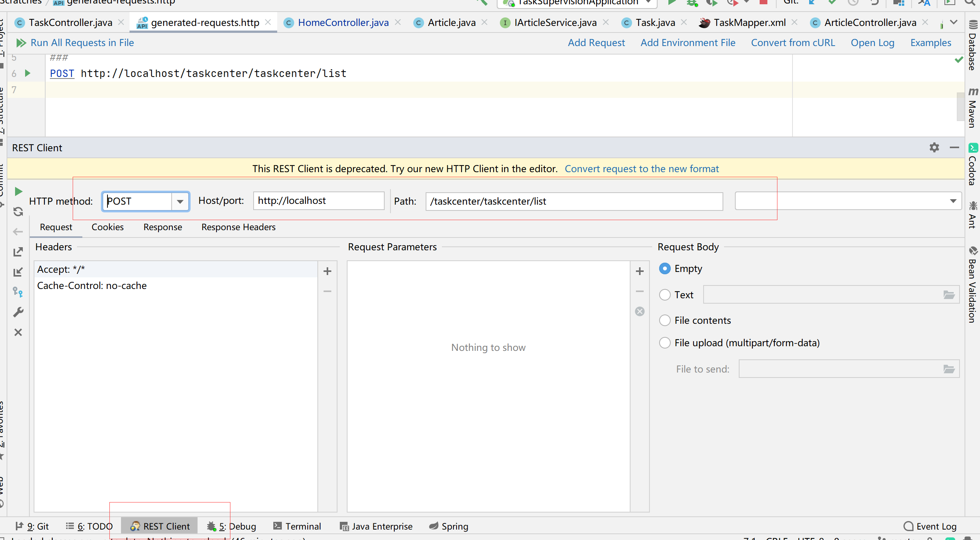Select File upload multipart/form-data option
This screenshot has width=980, height=540.
(x=665, y=343)
